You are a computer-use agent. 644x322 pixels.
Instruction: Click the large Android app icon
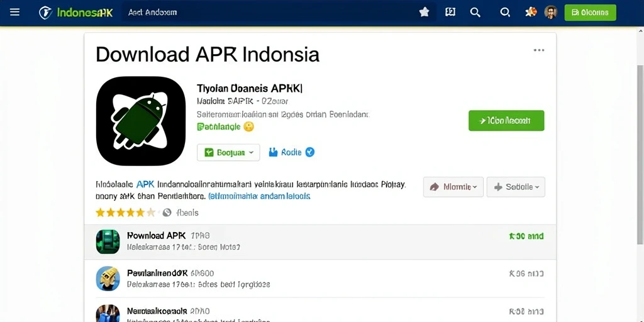140,121
